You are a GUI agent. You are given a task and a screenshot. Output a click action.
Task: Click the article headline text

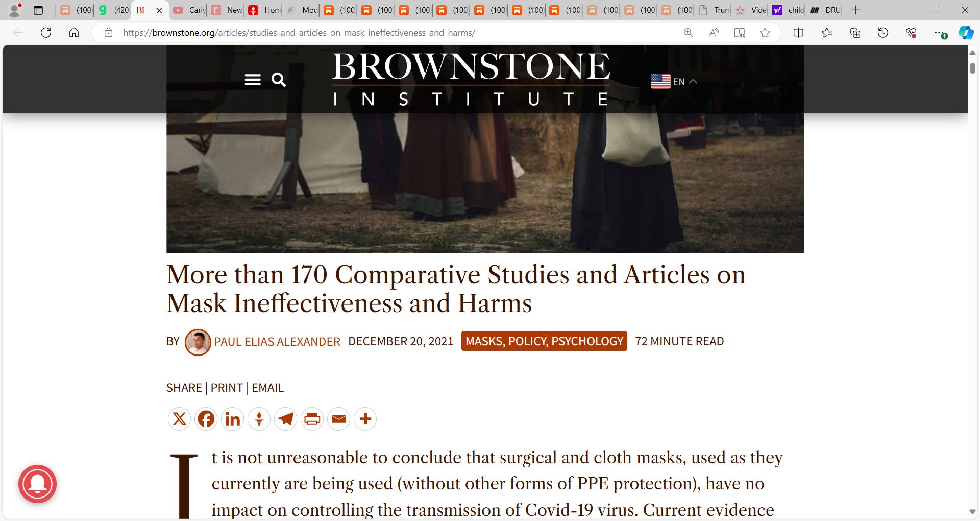[x=456, y=289]
